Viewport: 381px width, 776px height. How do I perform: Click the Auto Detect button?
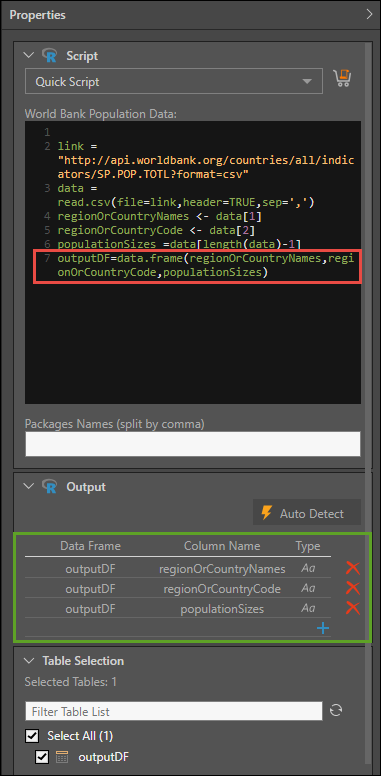pos(307,513)
